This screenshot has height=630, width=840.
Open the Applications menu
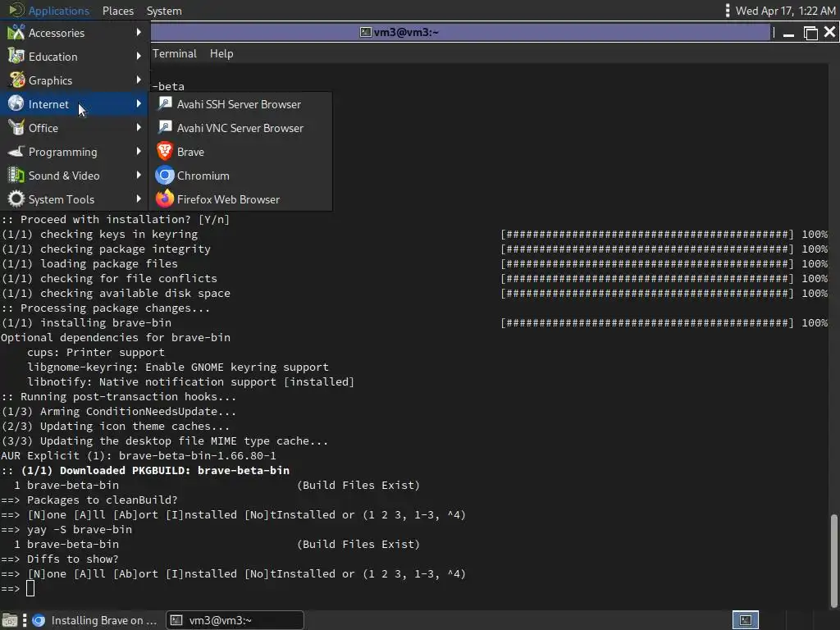click(x=49, y=10)
